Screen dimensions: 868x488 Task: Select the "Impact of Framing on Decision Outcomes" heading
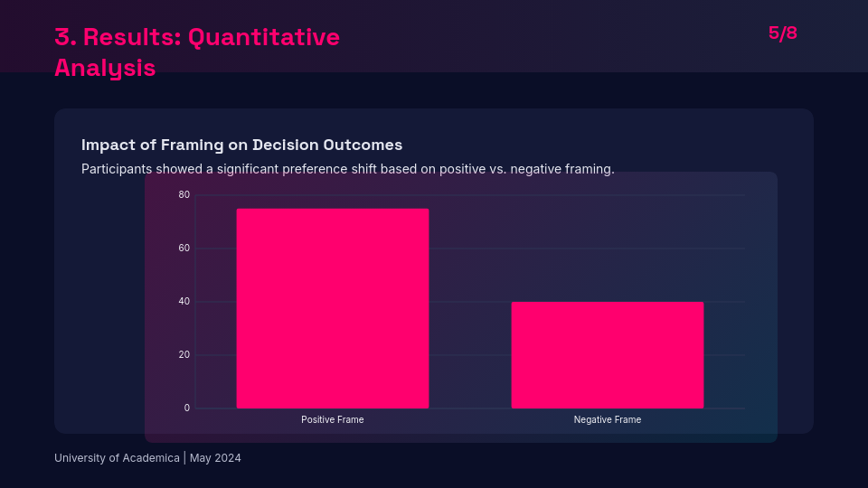coord(241,145)
